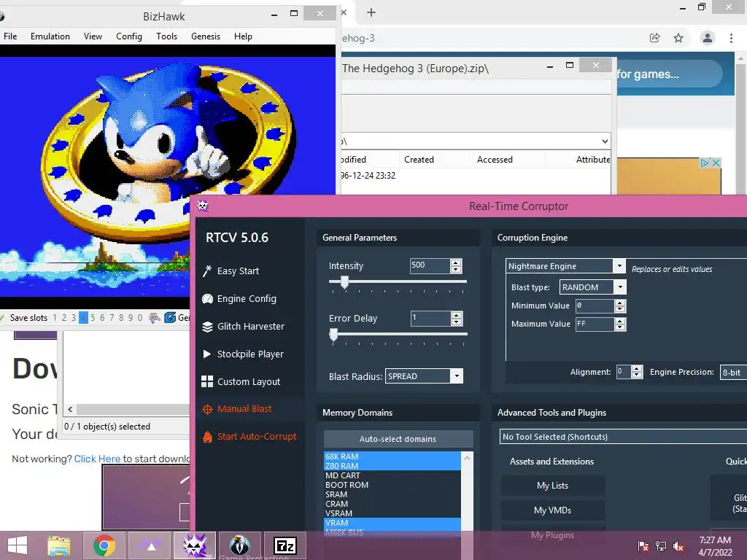Click the controller icon in BizHawk status bar

155,318
